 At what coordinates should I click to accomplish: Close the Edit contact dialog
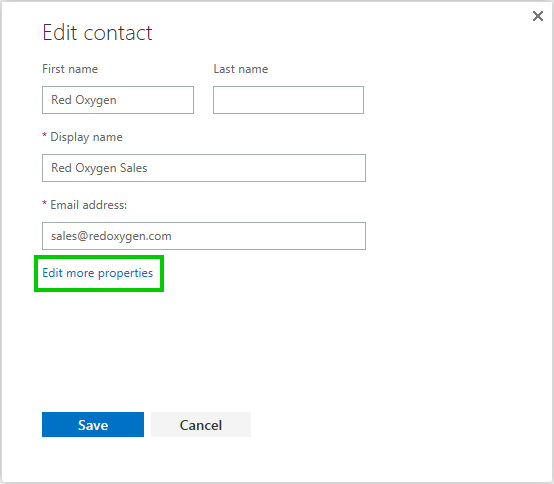538,16
